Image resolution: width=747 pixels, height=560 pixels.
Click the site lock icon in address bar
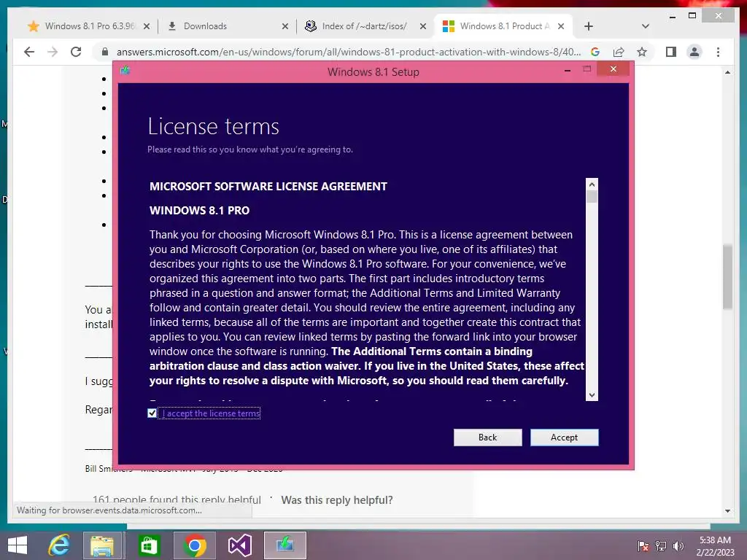(x=105, y=52)
